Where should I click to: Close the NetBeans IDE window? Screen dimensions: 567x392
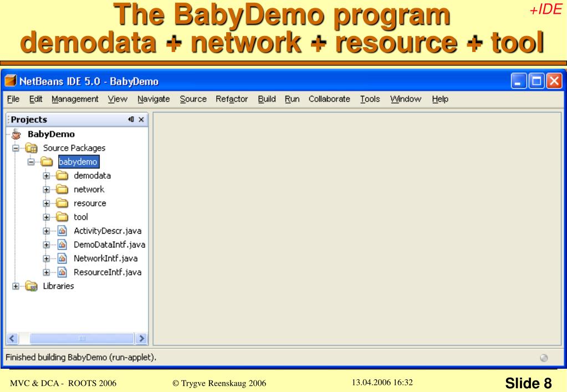point(554,81)
